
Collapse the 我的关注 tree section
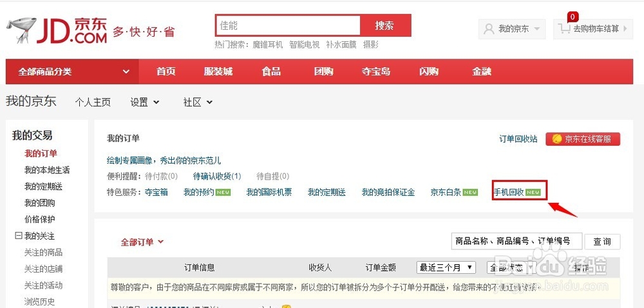click(x=18, y=236)
